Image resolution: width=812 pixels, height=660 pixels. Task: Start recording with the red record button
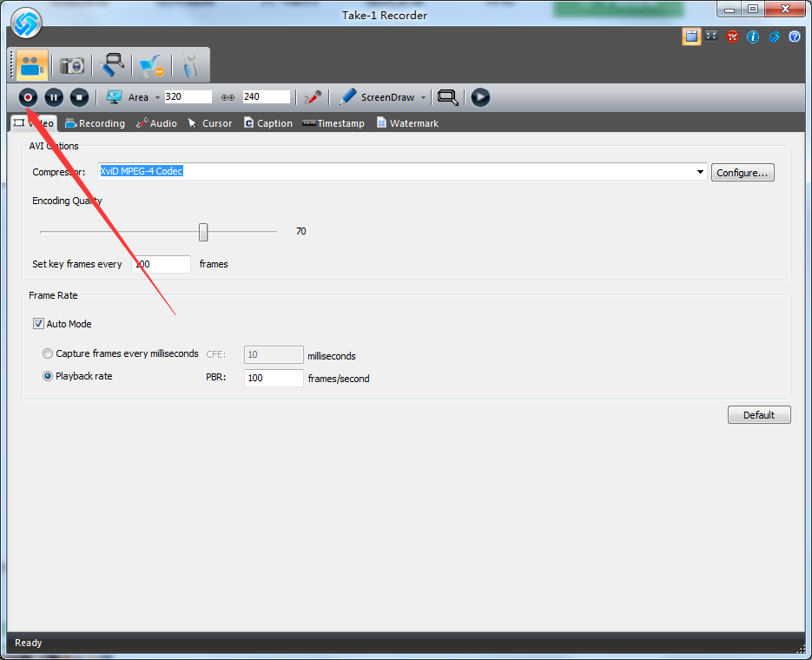pyautogui.click(x=28, y=97)
